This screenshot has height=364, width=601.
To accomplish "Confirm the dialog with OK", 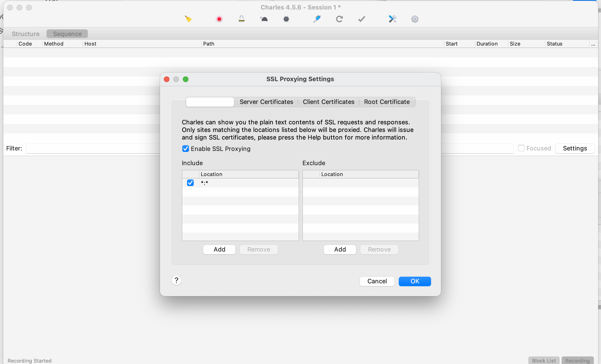I will [x=415, y=281].
